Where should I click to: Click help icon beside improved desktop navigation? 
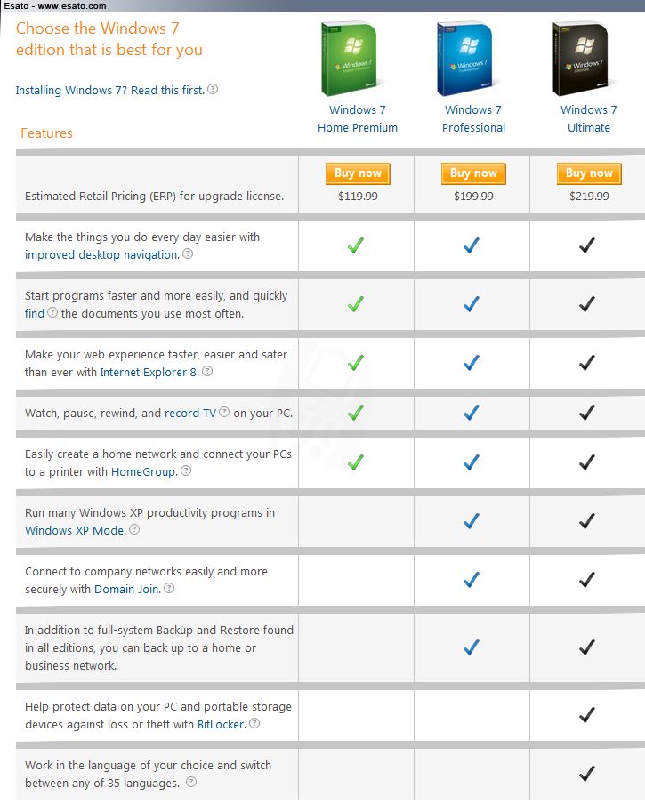pyautogui.click(x=188, y=253)
